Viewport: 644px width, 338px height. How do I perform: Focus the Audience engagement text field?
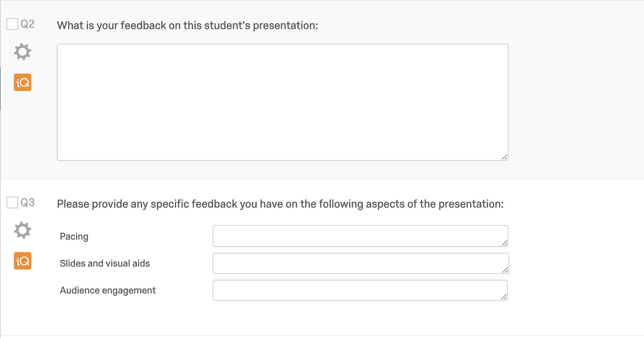[x=358, y=290]
